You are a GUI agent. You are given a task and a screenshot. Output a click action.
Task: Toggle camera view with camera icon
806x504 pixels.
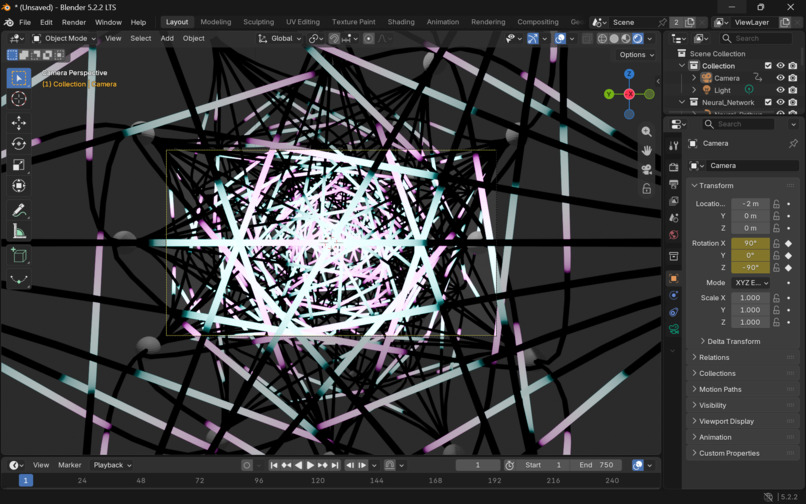tap(647, 170)
